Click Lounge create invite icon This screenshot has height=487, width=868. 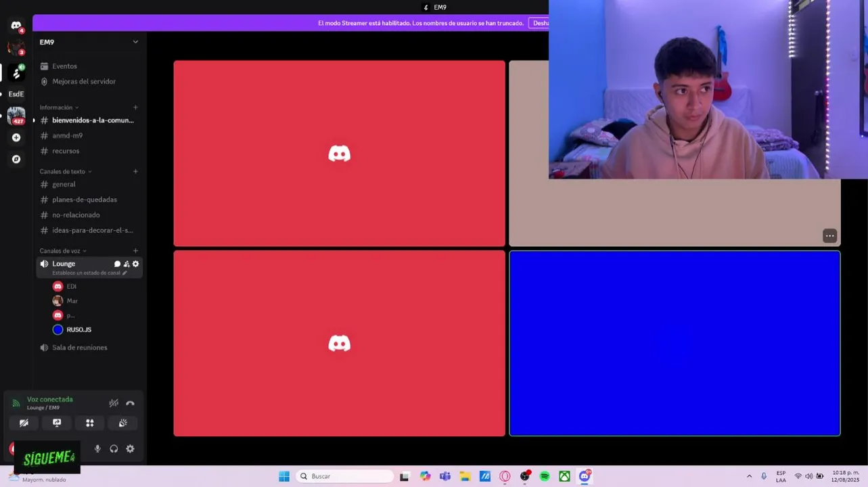(127, 264)
